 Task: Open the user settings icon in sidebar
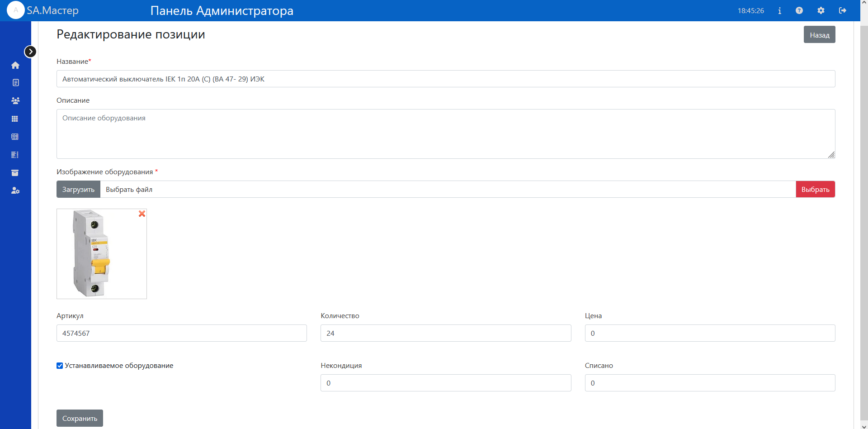pyautogui.click(x=15, y=191)
